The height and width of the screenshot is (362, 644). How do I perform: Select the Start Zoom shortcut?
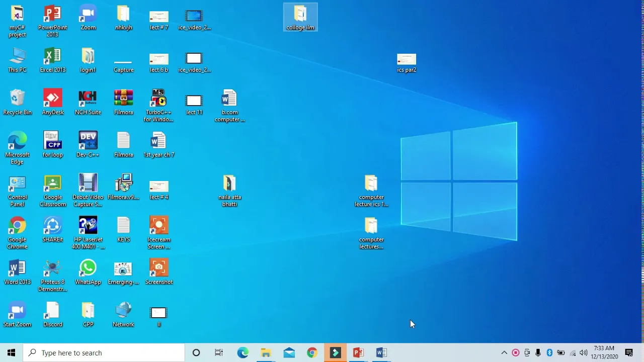coord(17,315)
